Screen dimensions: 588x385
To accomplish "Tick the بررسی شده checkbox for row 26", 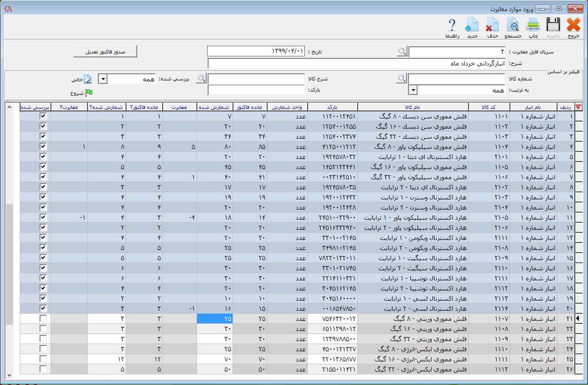I will tap(43, 369).
